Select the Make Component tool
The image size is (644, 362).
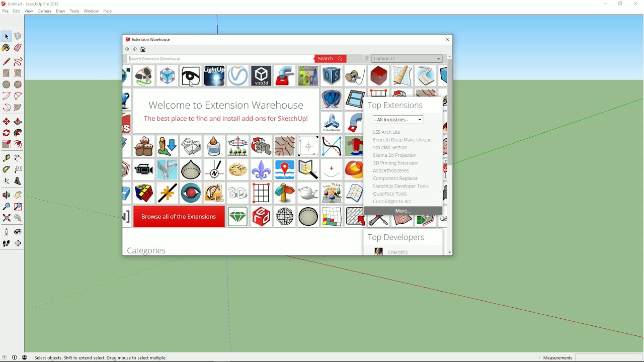(x=18, y=37)
